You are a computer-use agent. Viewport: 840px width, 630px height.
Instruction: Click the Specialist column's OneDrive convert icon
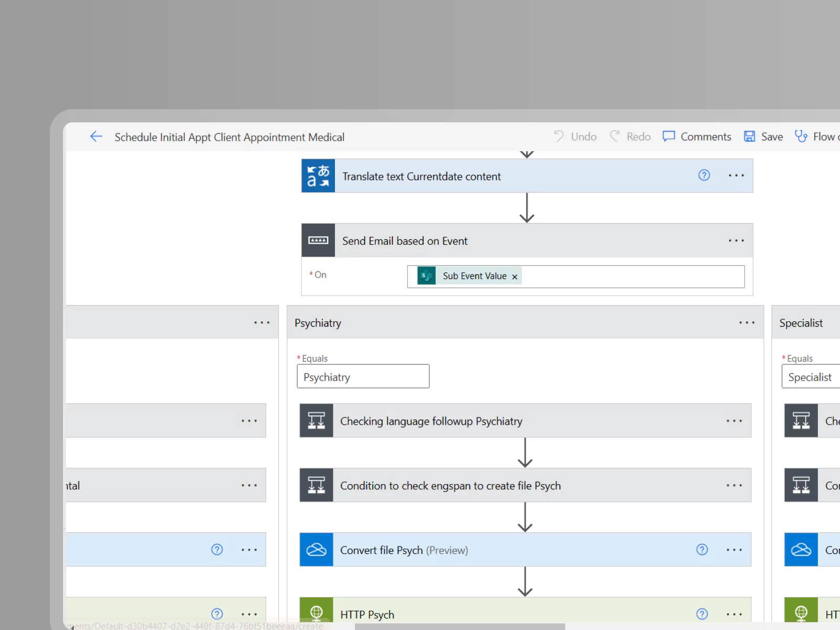pos(801,550)
